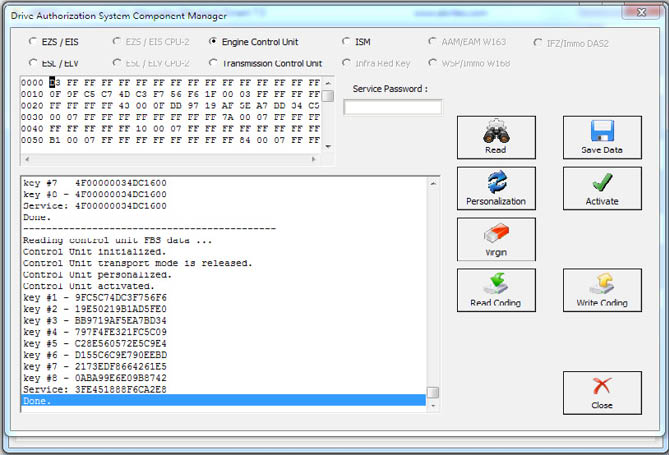Click the Save Data floppy disk button
This screenshot has height=455, width=669.
[601, 137]
